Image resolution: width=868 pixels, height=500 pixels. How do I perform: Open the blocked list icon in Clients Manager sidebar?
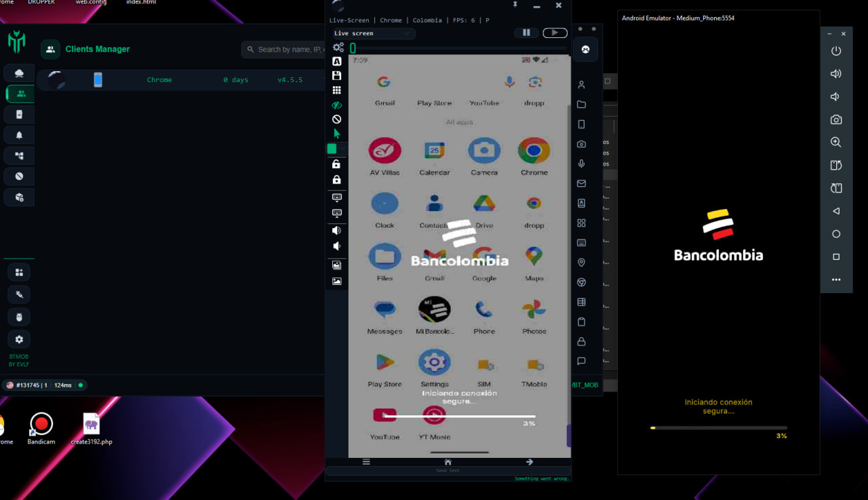point(19,176)
